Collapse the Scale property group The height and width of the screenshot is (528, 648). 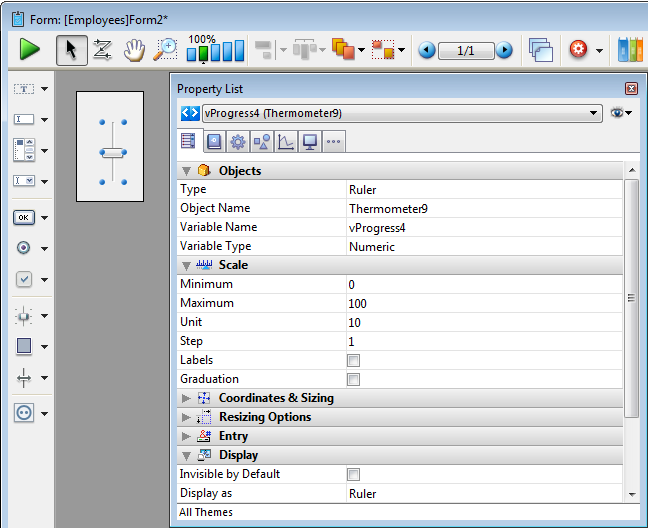(x=187, y=265)
